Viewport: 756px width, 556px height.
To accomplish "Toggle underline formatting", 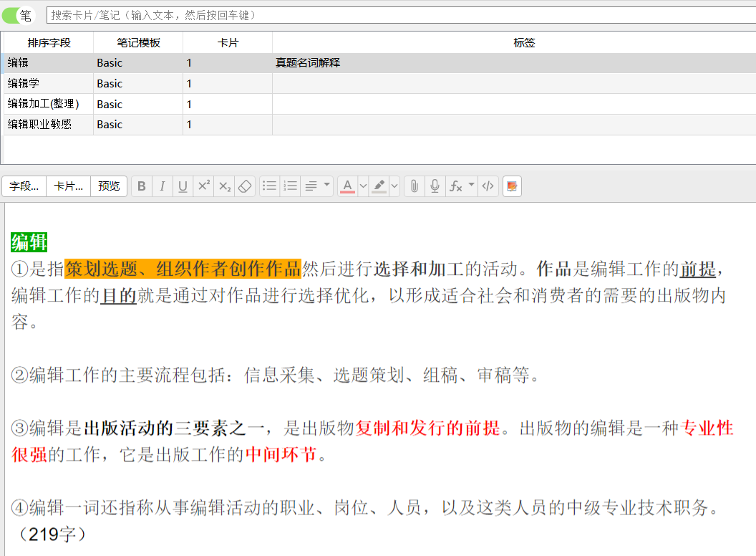I will 183,186.
